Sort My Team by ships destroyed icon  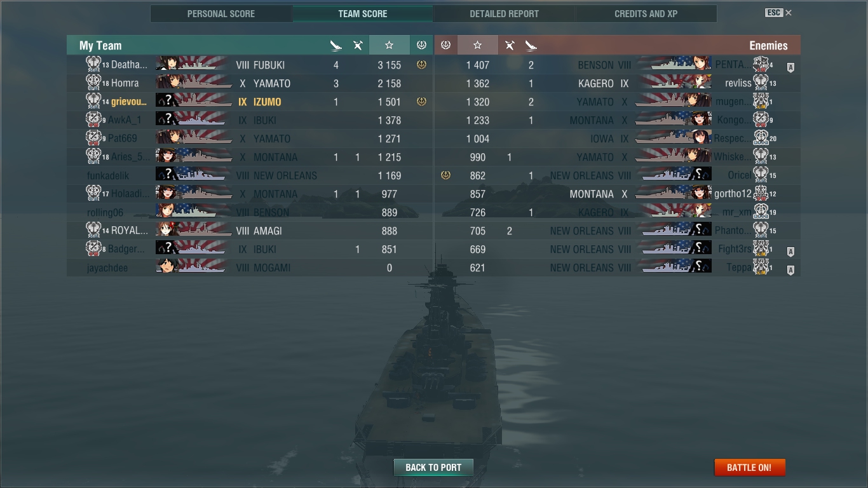coord(336,45)
